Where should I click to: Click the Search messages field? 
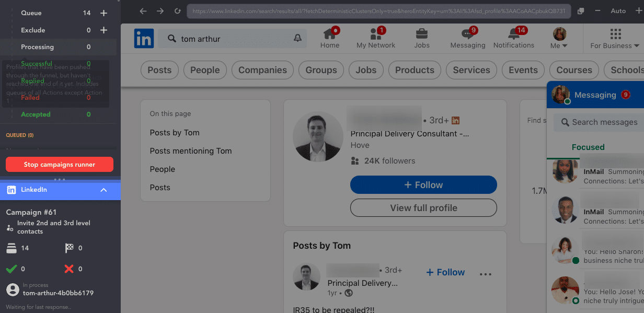tap(601, 122)
